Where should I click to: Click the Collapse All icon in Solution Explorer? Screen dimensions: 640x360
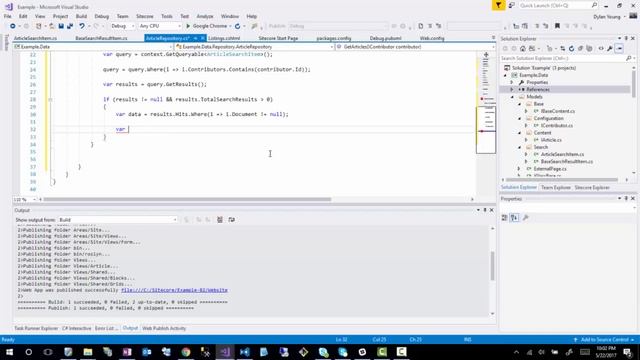tap(580, 49)
